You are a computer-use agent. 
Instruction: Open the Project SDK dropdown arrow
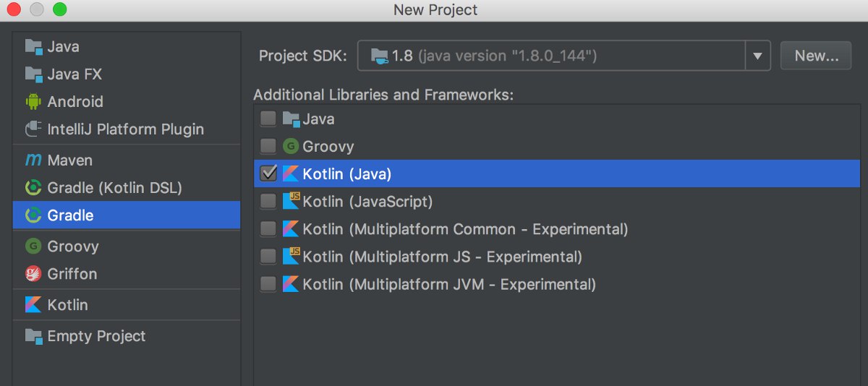pos(757,56)
